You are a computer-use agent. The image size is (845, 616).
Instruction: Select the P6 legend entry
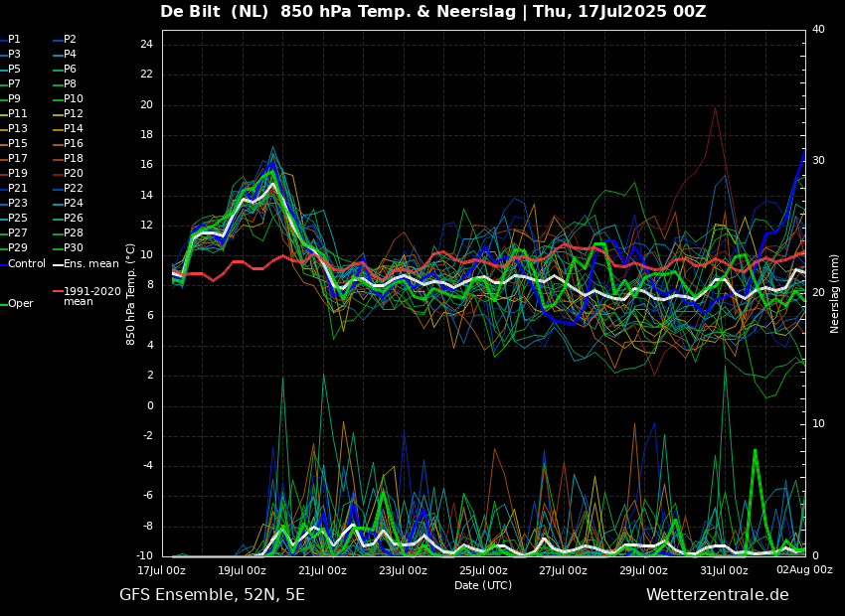pos(65,69)
